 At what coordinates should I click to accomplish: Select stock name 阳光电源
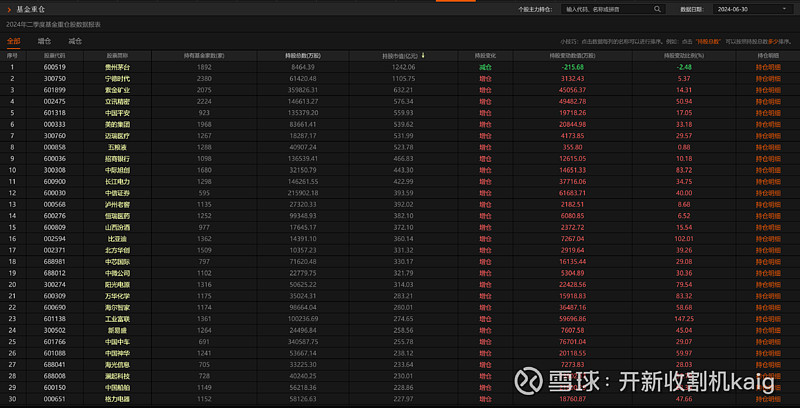117,285
